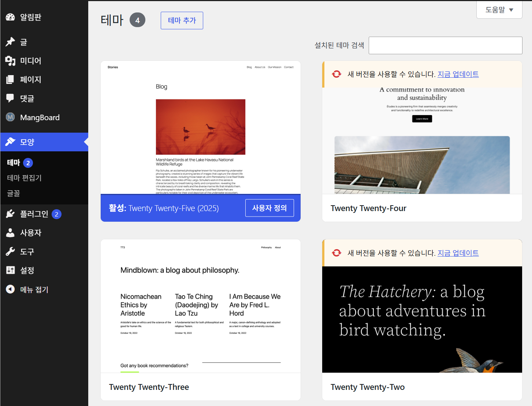The width and height of the screenshot is (532, 406).
Task: Open the 설정 settings menu
Action: [x=44, y=270]
